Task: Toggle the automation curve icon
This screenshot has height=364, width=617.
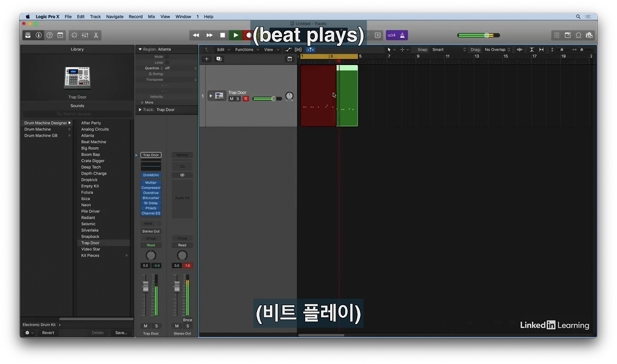Action: 288,50
